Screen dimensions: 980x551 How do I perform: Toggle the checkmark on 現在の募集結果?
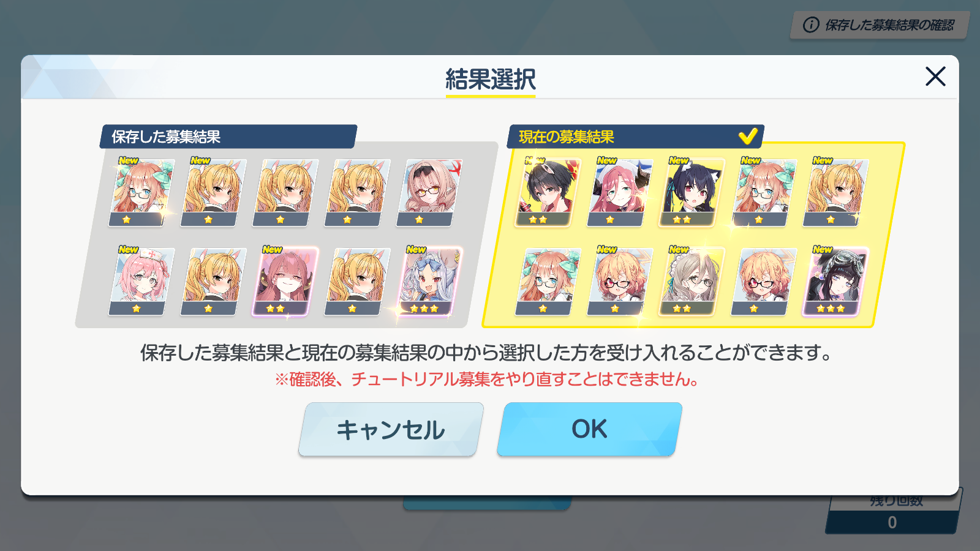(x=748, y=136)
